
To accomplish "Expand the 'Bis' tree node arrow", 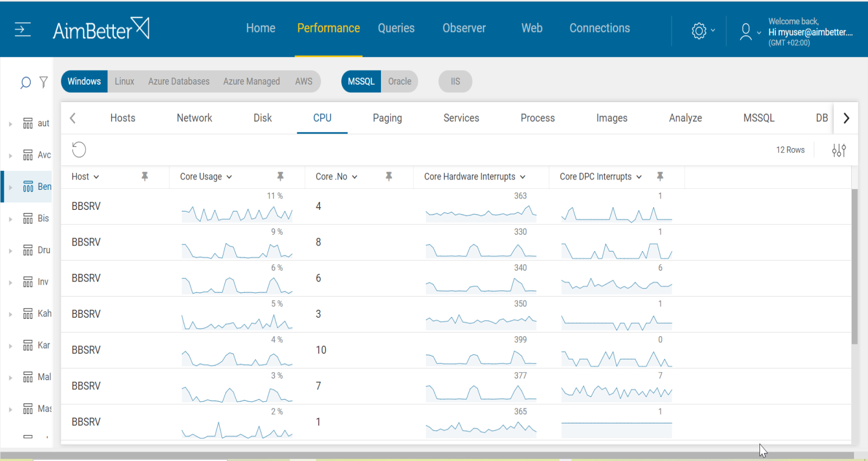I will coord(10,219).
